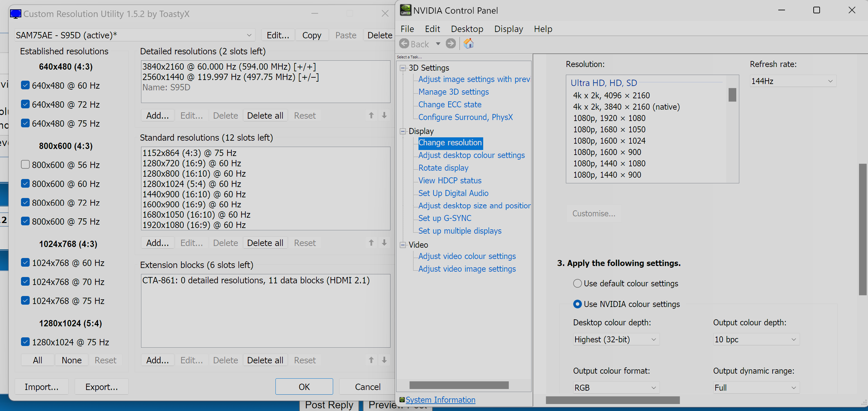Click the Custom Resolution Utility monitor icon

point(15,14)
